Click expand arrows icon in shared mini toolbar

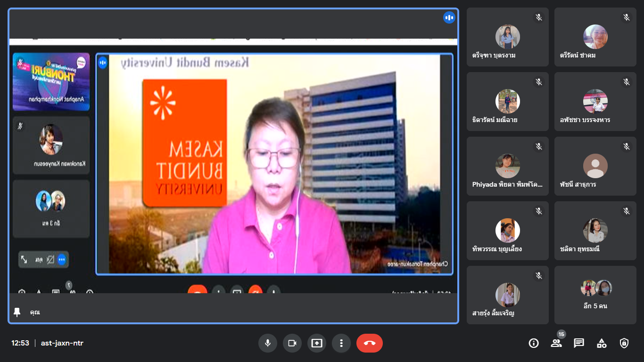click(x=24, y=259)
